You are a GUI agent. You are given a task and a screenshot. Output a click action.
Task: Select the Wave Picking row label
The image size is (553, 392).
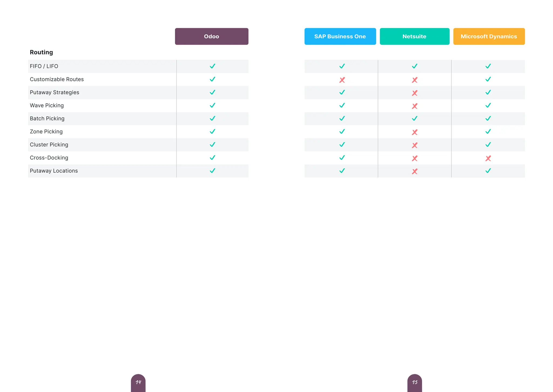tap(47, 105)
